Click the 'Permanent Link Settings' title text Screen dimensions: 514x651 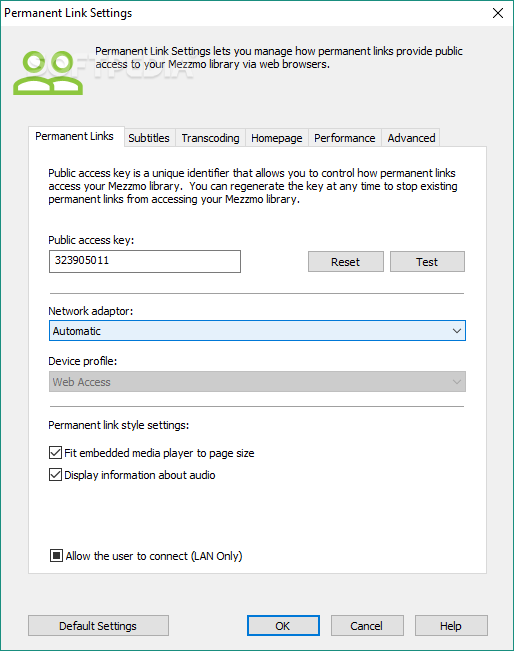pyautogui.click(x=68, y=13)
